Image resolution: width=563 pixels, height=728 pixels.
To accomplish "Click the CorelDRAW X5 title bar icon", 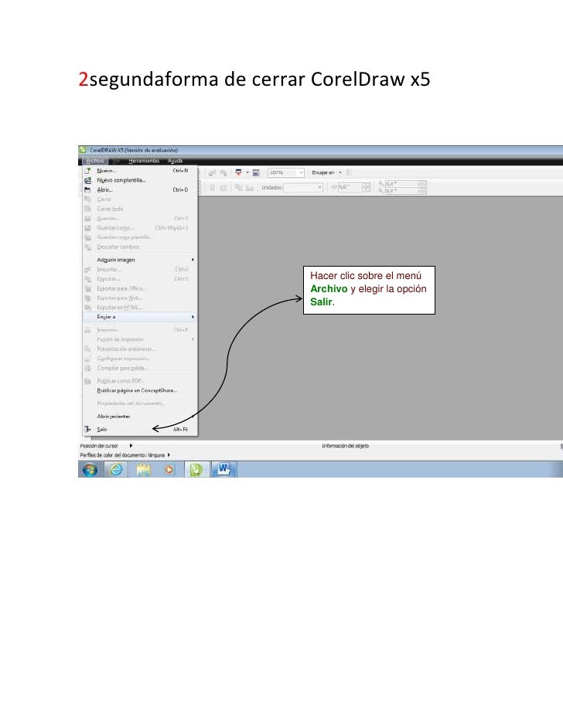I will coord(83,150).
